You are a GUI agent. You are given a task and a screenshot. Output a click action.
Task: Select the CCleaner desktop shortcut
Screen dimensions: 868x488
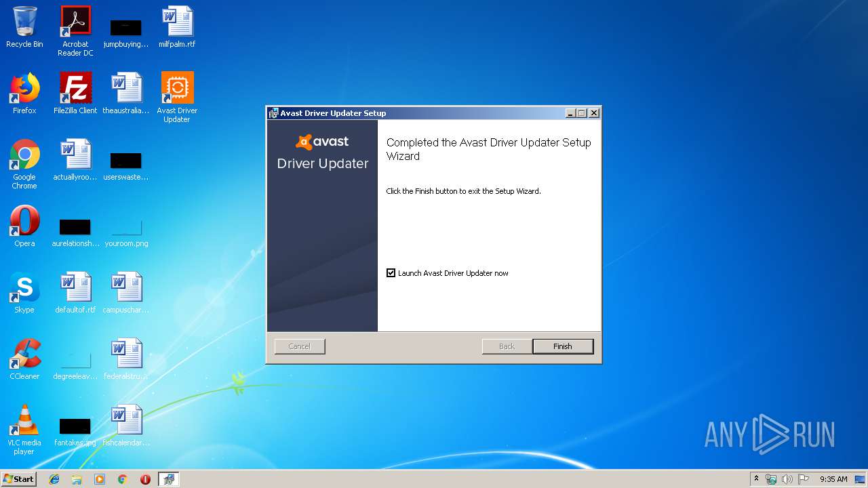click(x=24, y=360)
